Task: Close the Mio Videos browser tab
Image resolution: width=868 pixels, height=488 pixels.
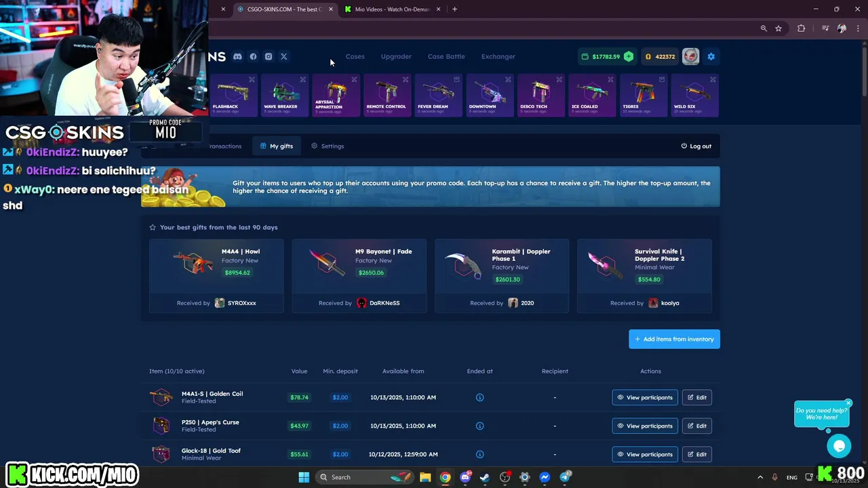Action: point(438,9)
